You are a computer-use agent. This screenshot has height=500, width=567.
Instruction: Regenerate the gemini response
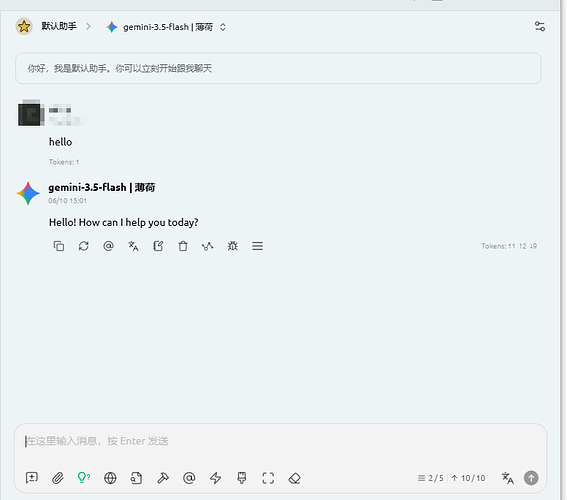[x=84, y=246]
